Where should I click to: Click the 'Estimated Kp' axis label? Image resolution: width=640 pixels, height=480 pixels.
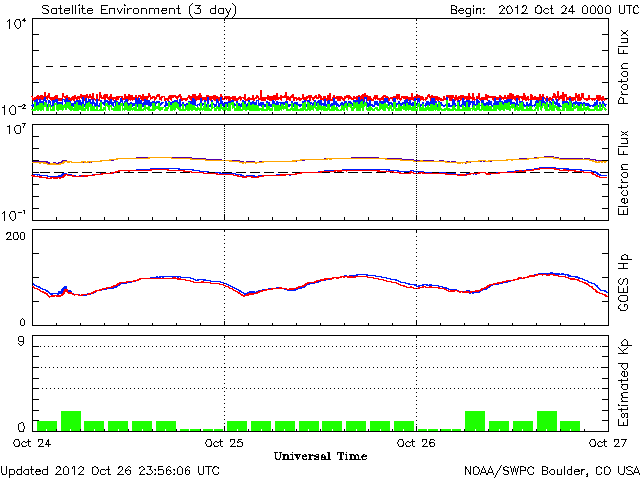(x=623, y=383)
